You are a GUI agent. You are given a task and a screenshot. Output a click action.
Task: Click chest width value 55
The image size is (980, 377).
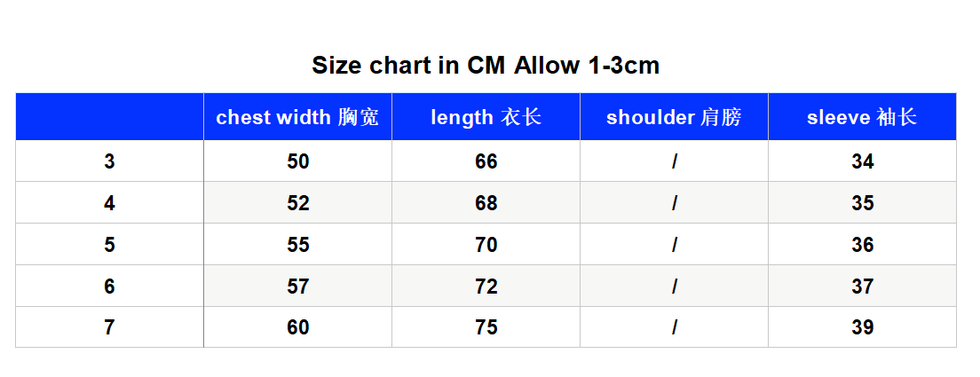(298, 245)
